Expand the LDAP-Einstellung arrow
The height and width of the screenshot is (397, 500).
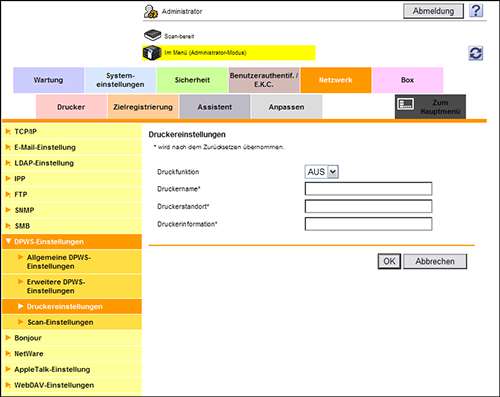click(8, 163)
